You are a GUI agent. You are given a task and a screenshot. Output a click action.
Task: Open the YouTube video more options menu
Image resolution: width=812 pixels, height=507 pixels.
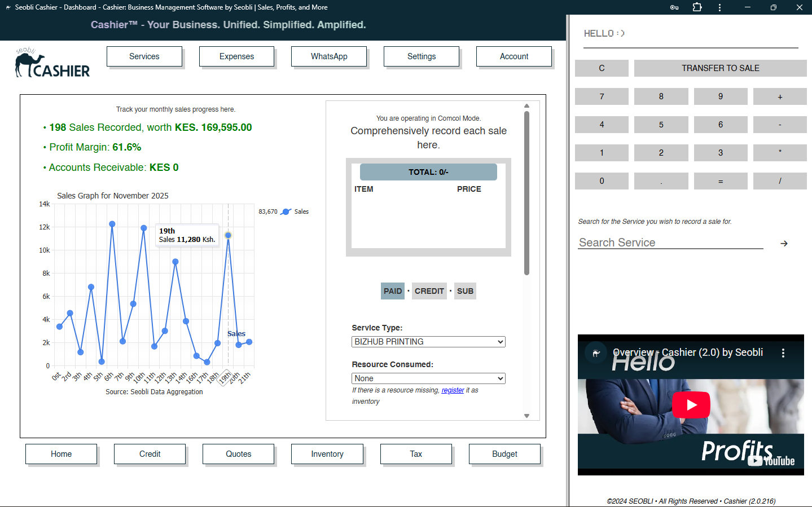click(783, 353)
